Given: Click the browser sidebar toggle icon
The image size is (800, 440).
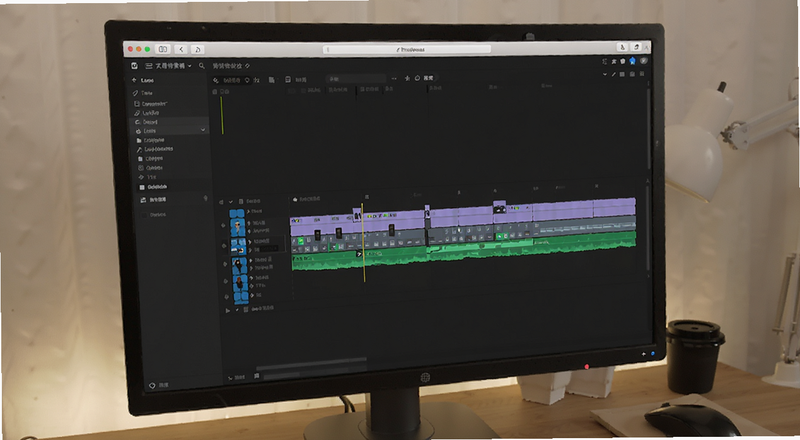Looking at the screenshot, I should (x=163, y=49).
